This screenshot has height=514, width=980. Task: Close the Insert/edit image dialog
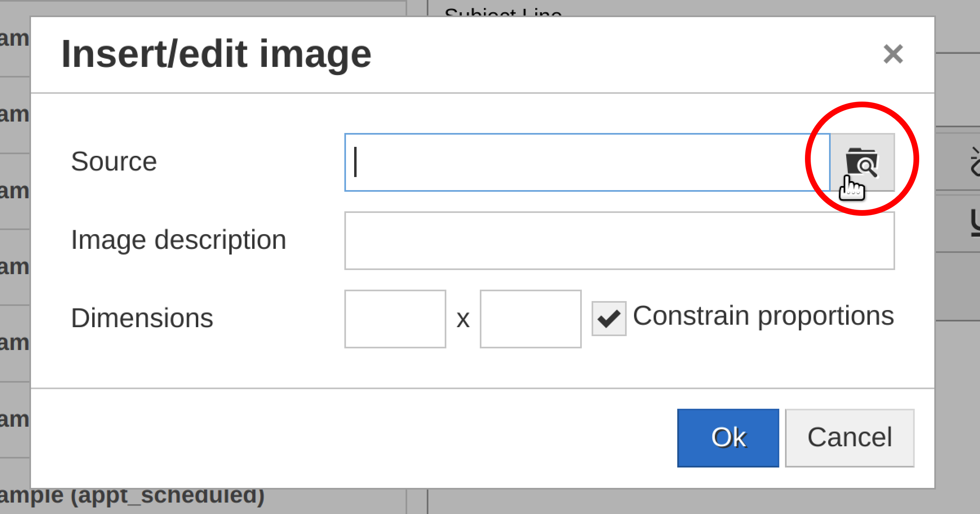[x=893, y=54]
